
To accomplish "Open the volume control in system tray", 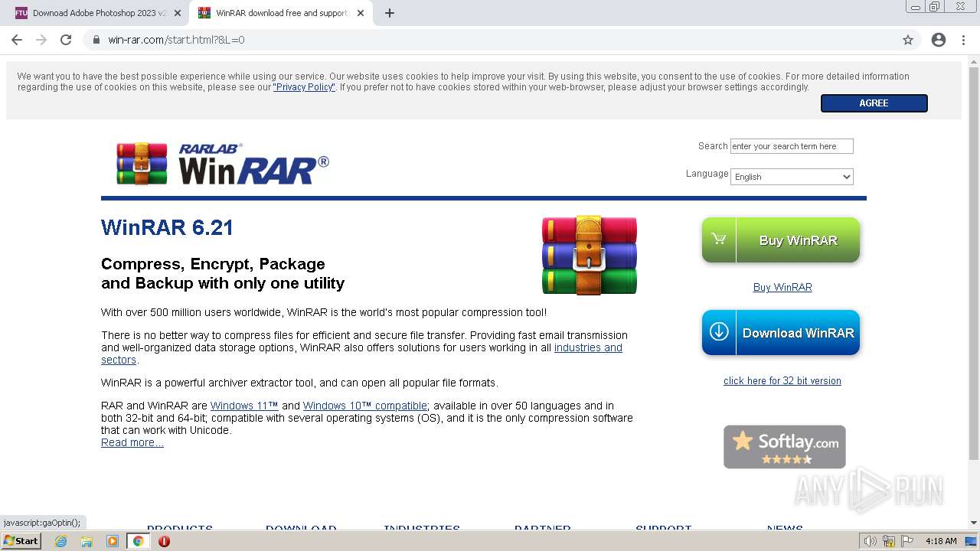I will (870, 541).
